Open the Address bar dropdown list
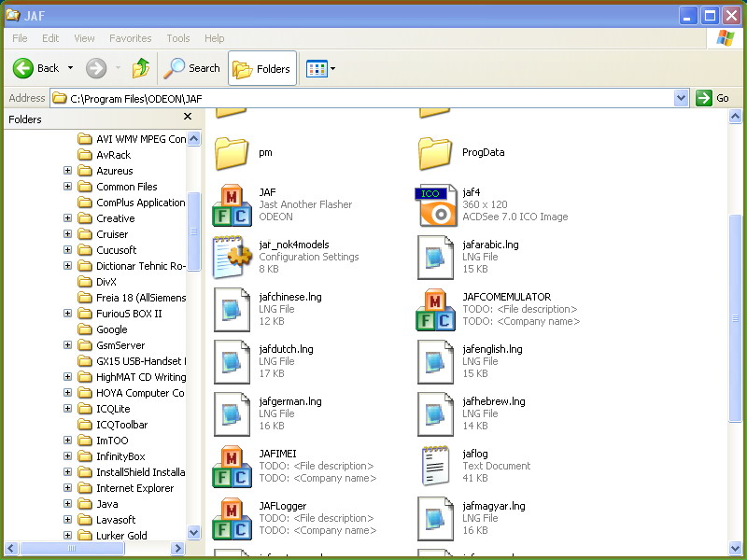This screenshot has height=560, width=747. click(682, 98)
